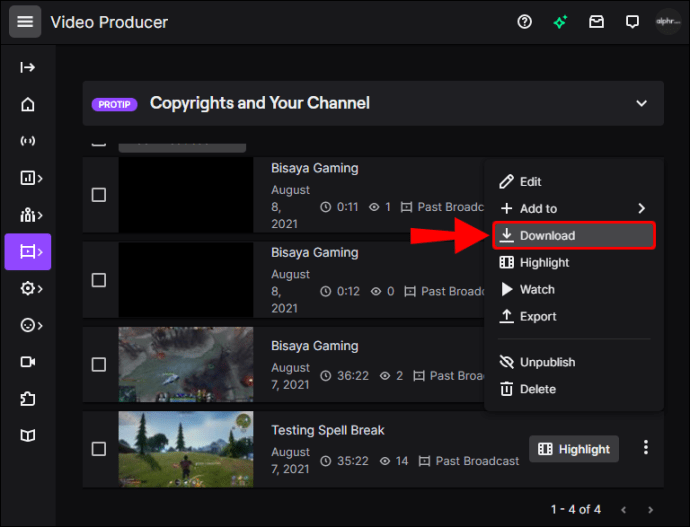Tick the checkbox for Testing Spell Break

(x=99, y=449)
